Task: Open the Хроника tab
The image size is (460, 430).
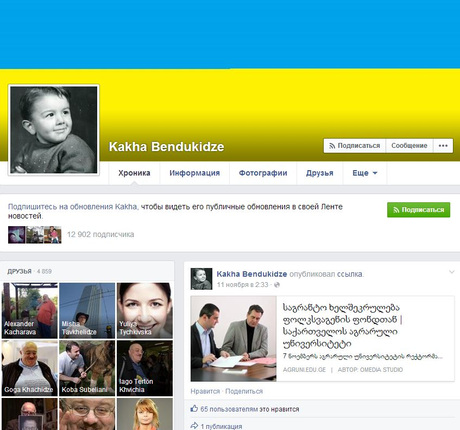Action: 134,173
